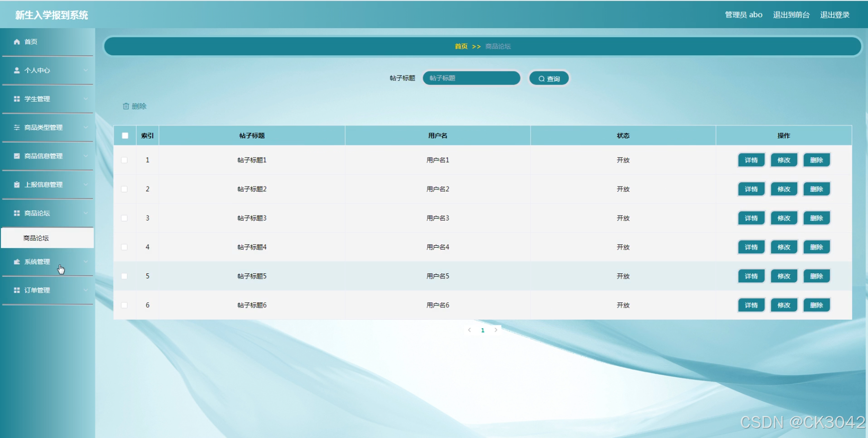Click the home icon beside 首页
Screen dimensions: 868x438
click(17, 42)
